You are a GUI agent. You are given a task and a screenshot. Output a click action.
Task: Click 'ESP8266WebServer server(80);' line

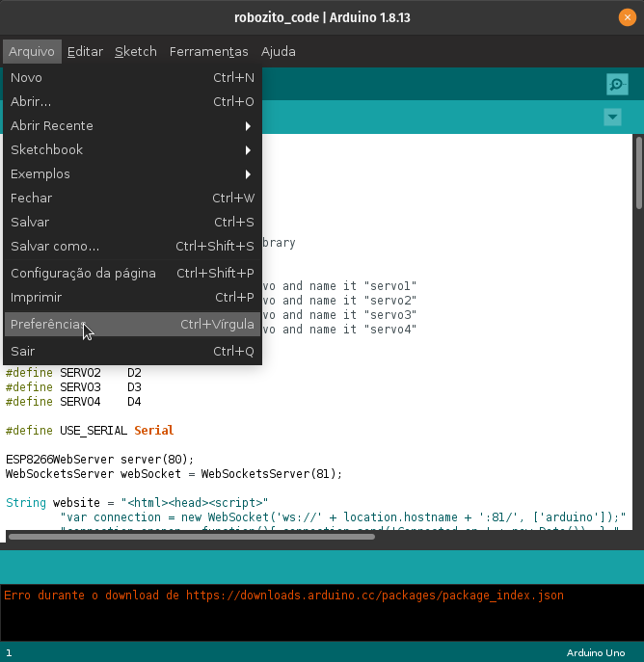pos(99,460)
